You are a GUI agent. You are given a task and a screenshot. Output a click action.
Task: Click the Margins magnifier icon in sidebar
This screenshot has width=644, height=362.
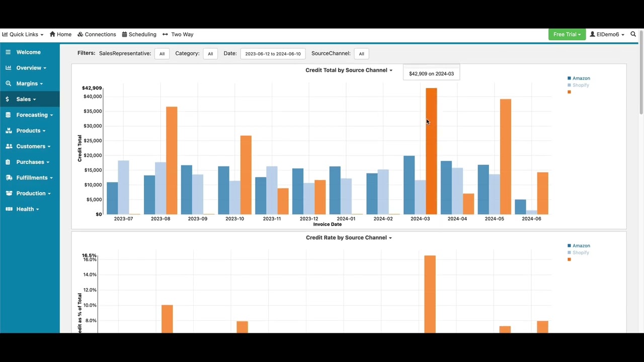pos(8,83)
